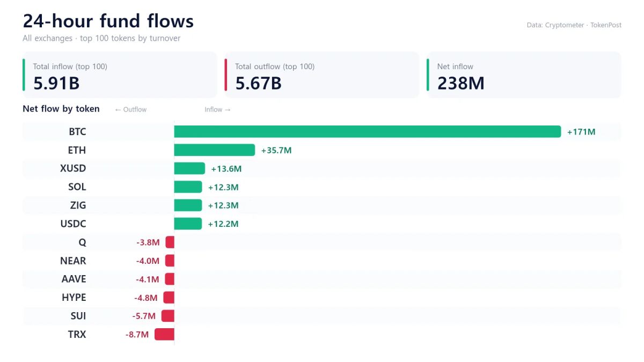Click the Total inflow (top 100) label
The image size is (644, 362).
point(70,67)
